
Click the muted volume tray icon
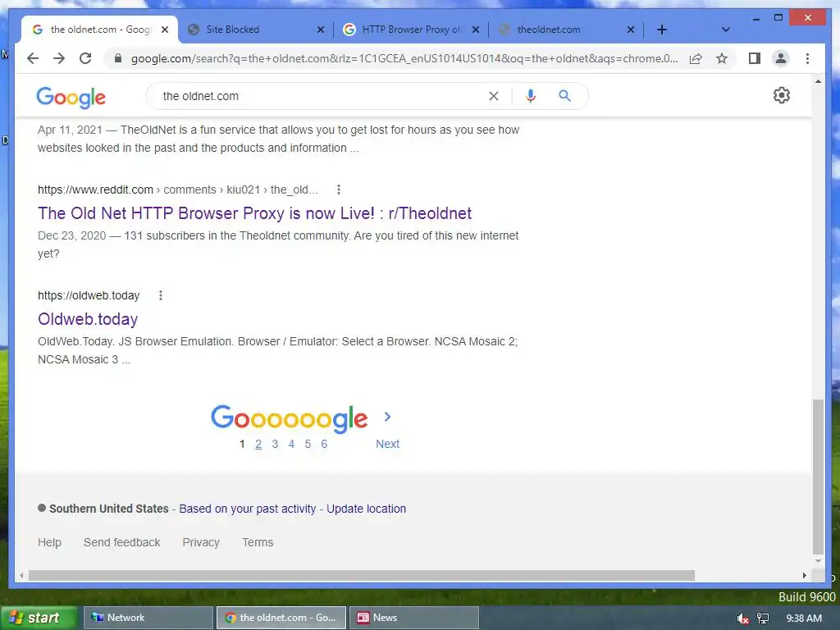(742, 619)
